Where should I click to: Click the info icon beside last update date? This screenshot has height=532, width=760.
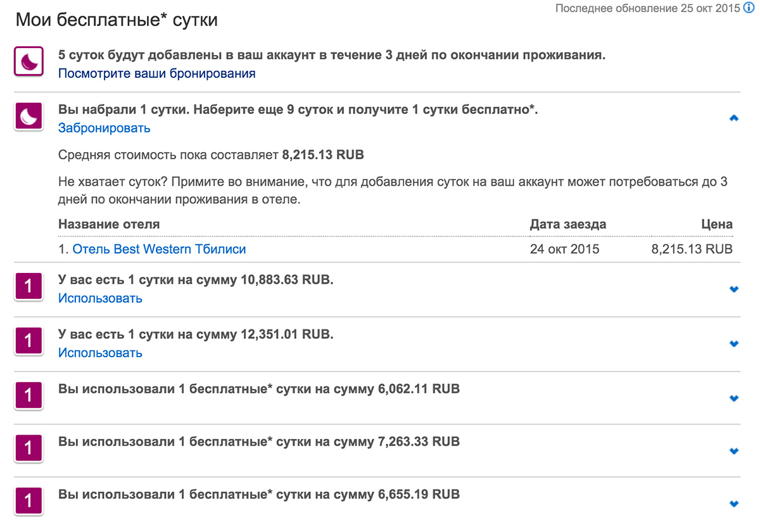[749, 8]
